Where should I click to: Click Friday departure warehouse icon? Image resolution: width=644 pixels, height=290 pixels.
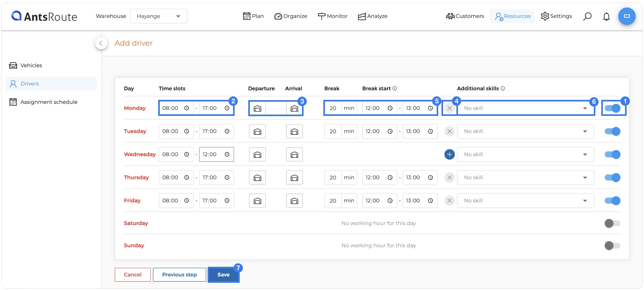point(257,201)
